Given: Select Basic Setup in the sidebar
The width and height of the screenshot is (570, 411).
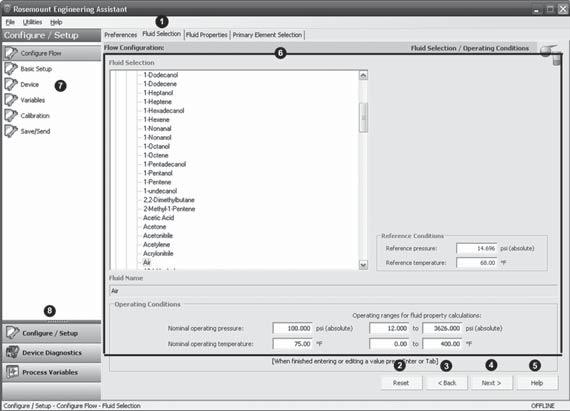Looking at the screenshot, I should [36, 69].
